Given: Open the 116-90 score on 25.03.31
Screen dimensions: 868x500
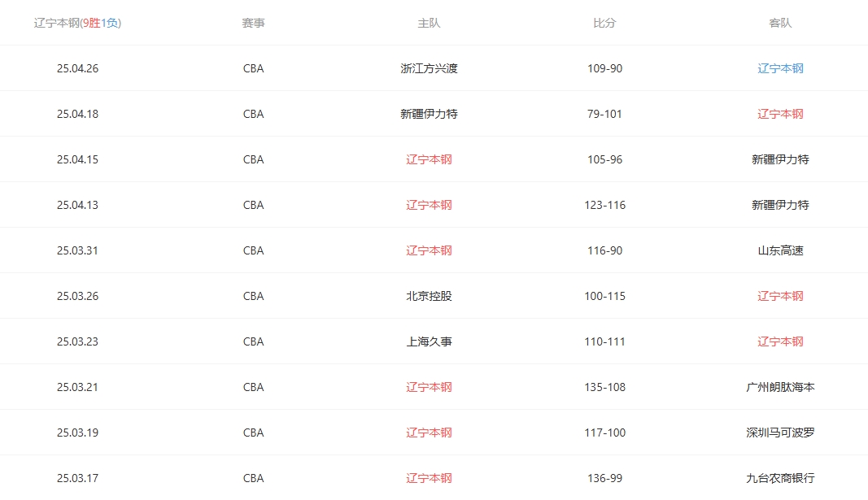Looking at the screenshot, I should 604,250.
